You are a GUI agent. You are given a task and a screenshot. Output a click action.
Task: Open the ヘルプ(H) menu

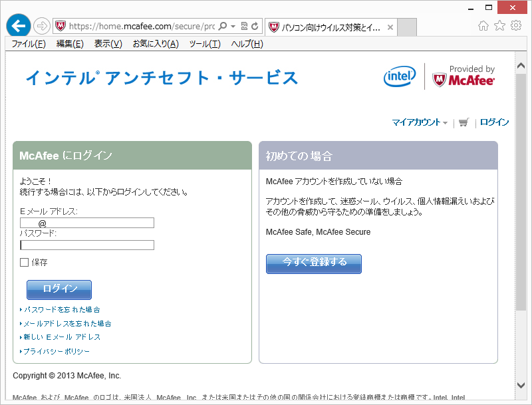pyautogui.click(x=247, y=44)
